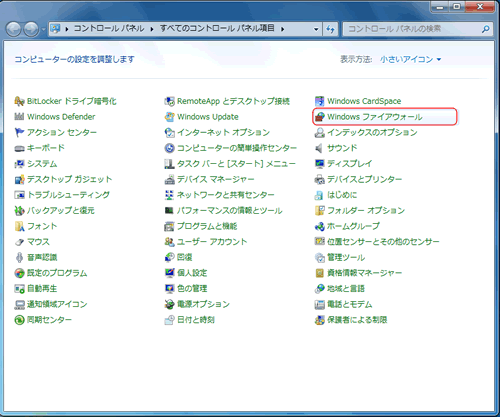500x417 pixels.
Task: Open タスク バーと [スタート] メニュー link
Action: tap(236, 164)
